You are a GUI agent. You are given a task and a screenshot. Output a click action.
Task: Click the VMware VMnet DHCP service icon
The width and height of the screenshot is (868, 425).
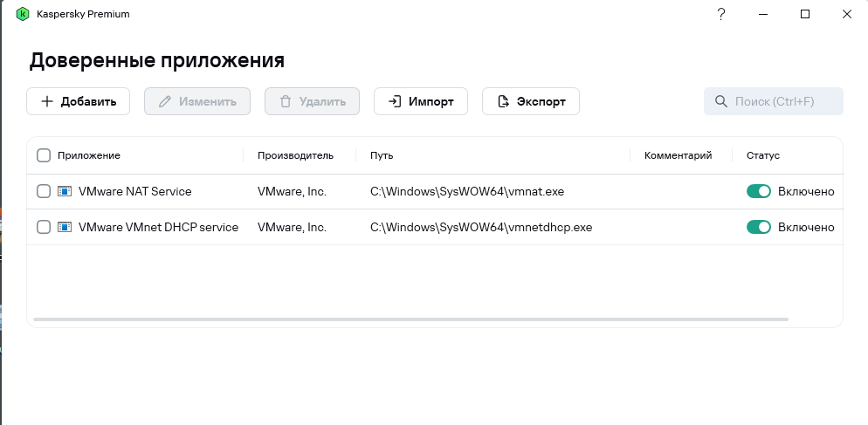pyautogui.click(x=65, y=227)
